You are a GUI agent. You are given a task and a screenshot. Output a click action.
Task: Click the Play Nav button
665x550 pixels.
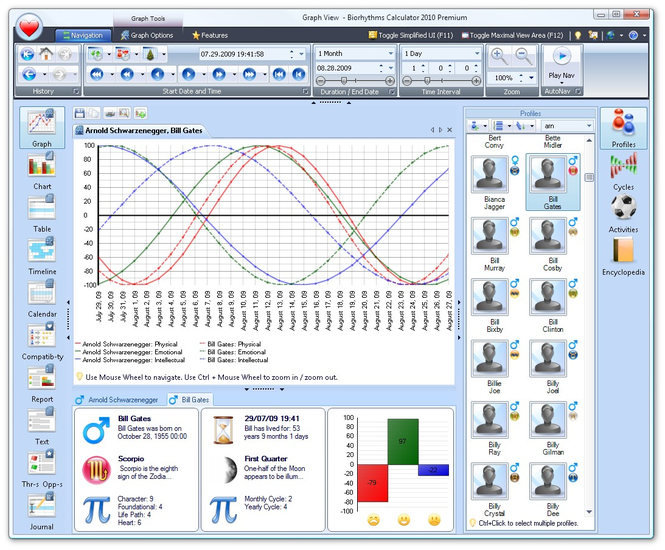pyautogui.click(x=562, y=64)
